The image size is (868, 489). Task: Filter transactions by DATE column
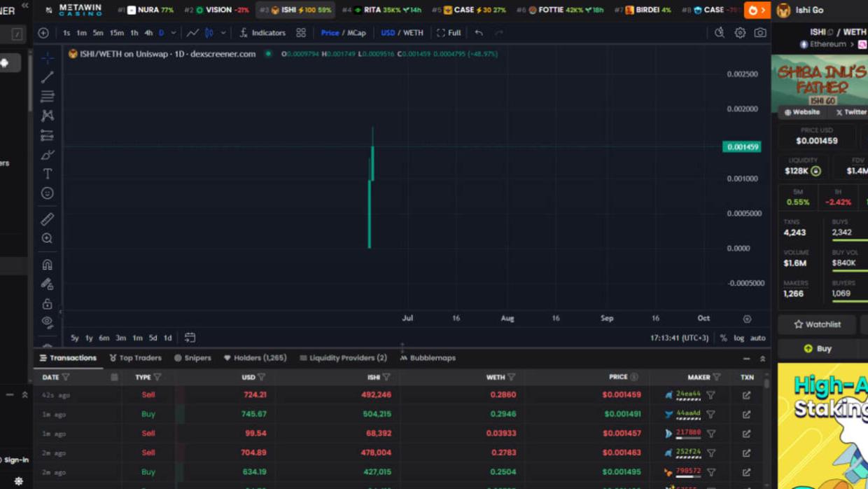(66, 378)
